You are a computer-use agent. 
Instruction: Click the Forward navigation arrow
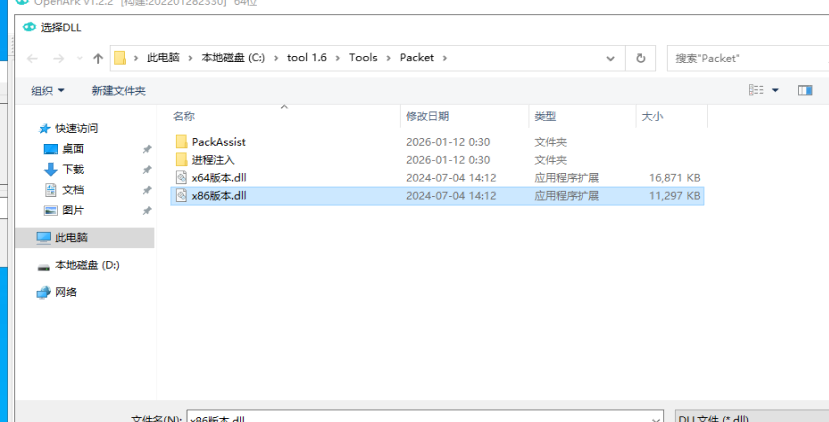[x=57, y=58]
